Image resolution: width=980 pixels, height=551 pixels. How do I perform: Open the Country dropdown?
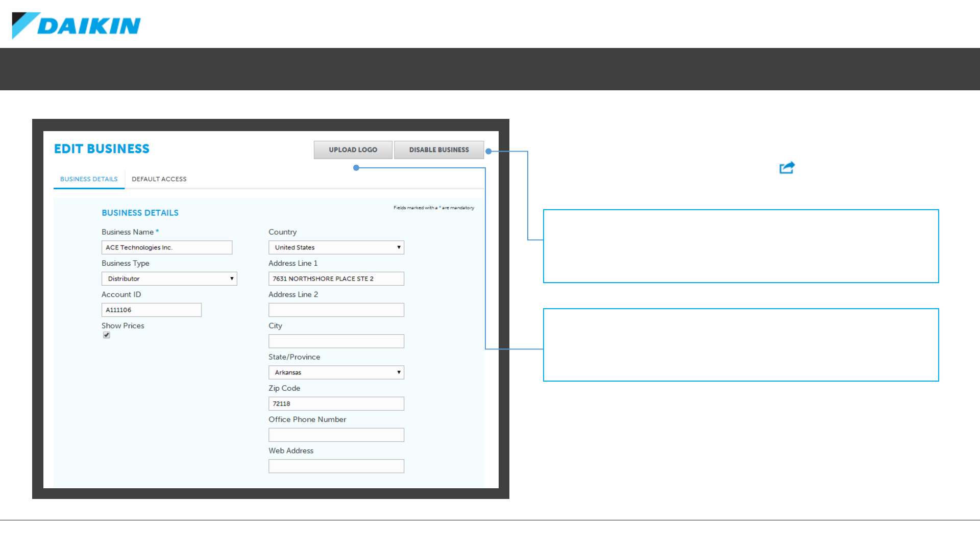pos(336,247)
